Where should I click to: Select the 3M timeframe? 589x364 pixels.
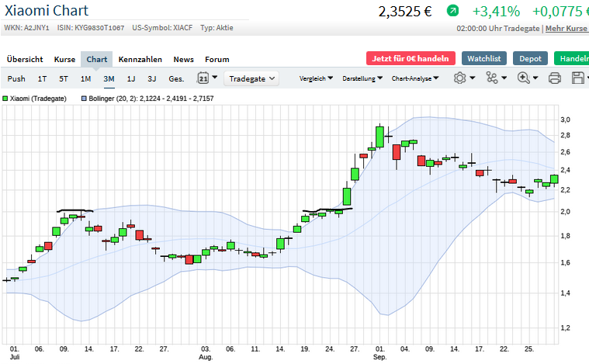(109, 79)
